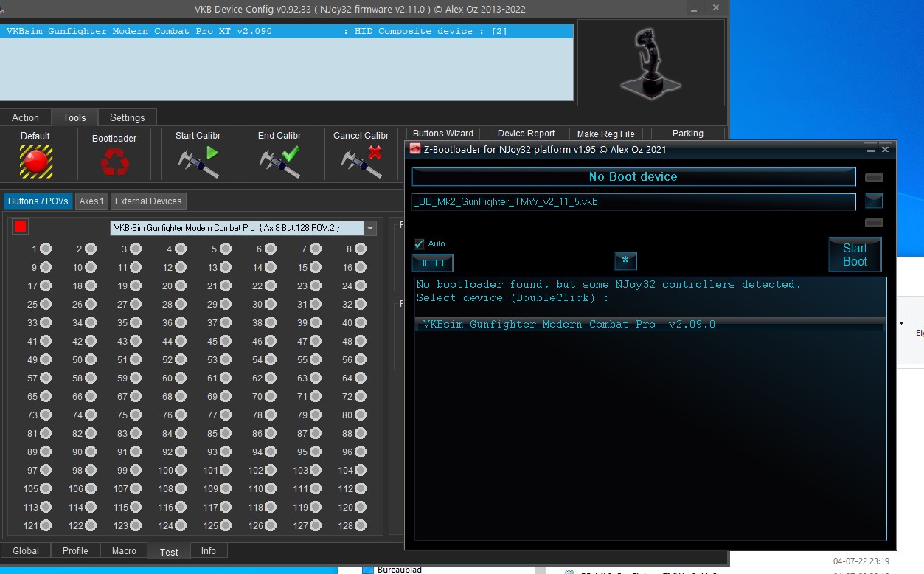Click the Start Boot button
924x574 pixels.
tap(855, 255)
